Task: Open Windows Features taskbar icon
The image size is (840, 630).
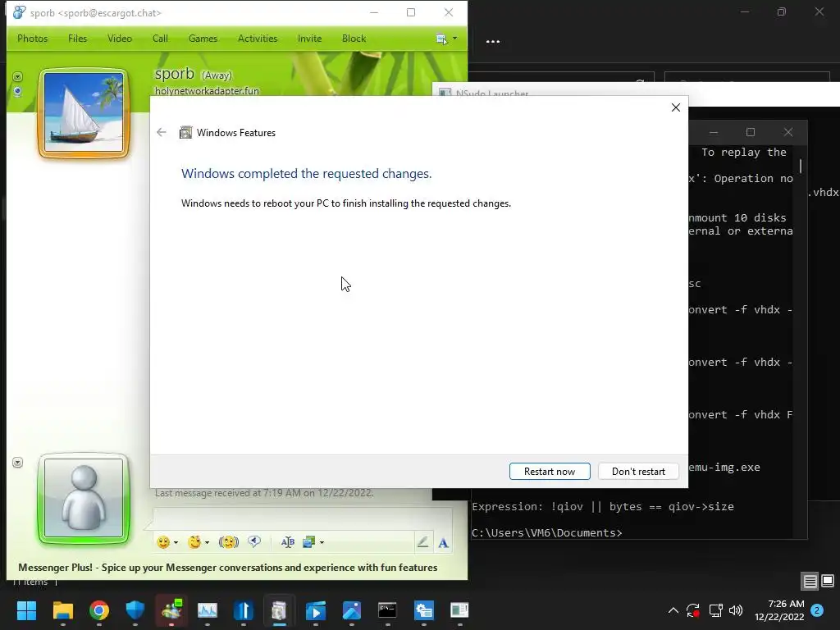Action: click(279, 610)
